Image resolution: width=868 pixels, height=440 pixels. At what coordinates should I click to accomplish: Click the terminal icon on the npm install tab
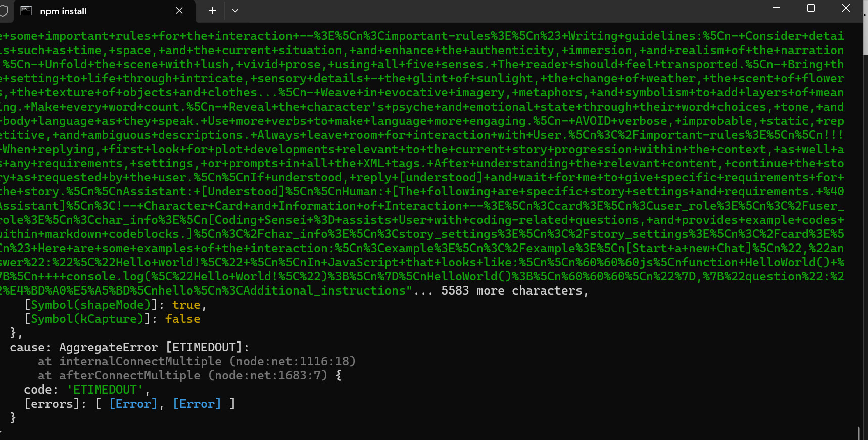click(x=26, y=11)
